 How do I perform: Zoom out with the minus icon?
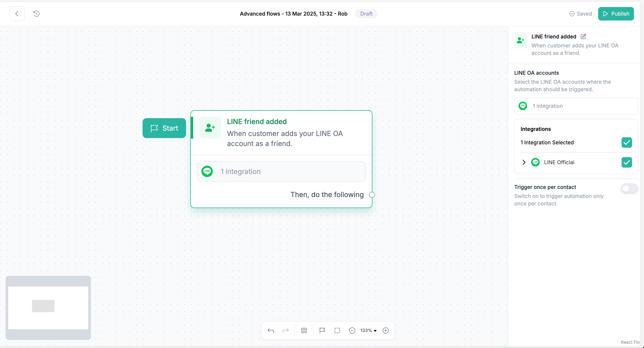pyautogui.click(x=352, y=330)
